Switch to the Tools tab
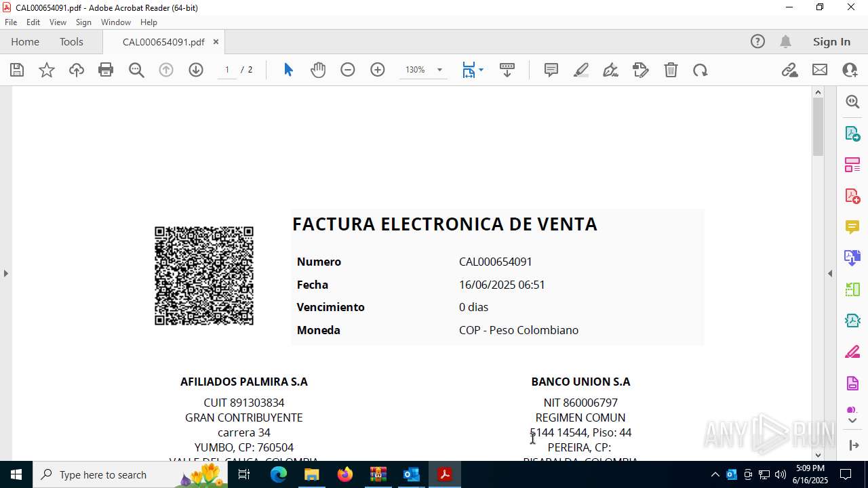Image resolution: width=868 pixels, height=488 pixels. [71, 41]
